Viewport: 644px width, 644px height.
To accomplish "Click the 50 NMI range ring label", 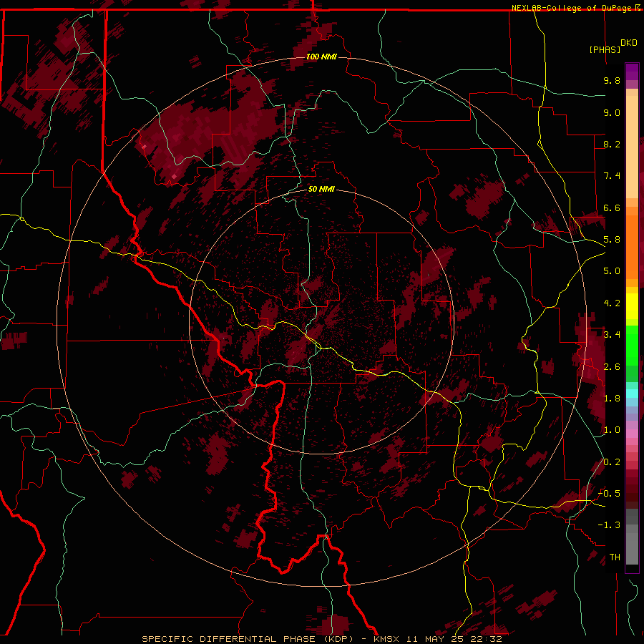I will tap(321, 189).
